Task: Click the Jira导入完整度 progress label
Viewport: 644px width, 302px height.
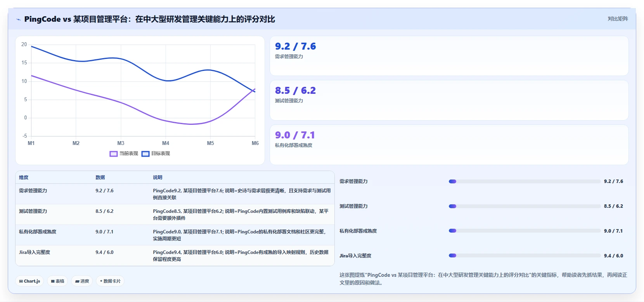Action: (355, 256)
